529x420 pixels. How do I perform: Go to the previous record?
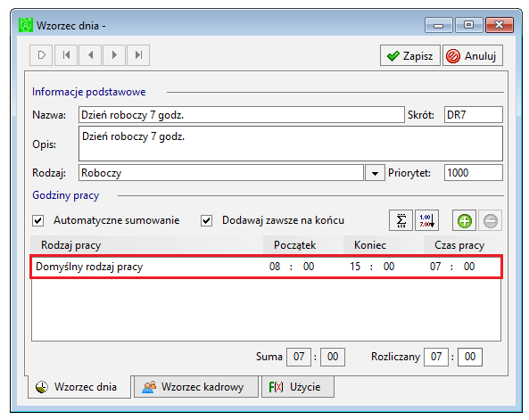pos(90,55)
